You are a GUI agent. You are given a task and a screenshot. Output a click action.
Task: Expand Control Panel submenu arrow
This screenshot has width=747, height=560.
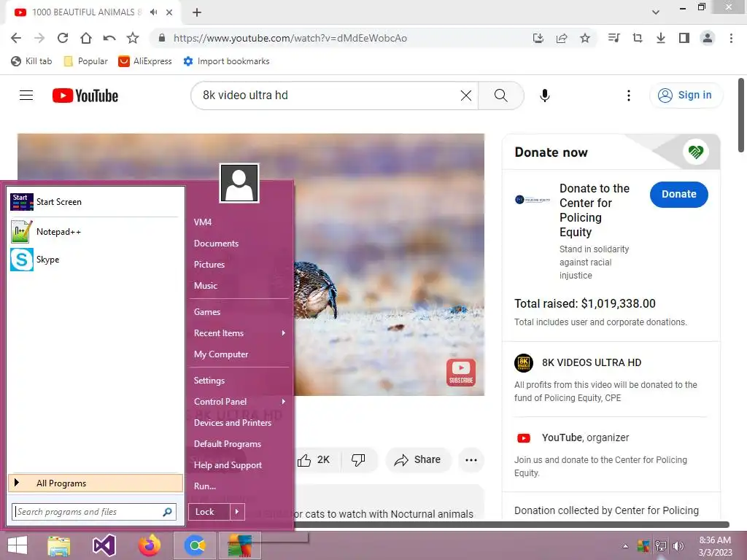284,402
